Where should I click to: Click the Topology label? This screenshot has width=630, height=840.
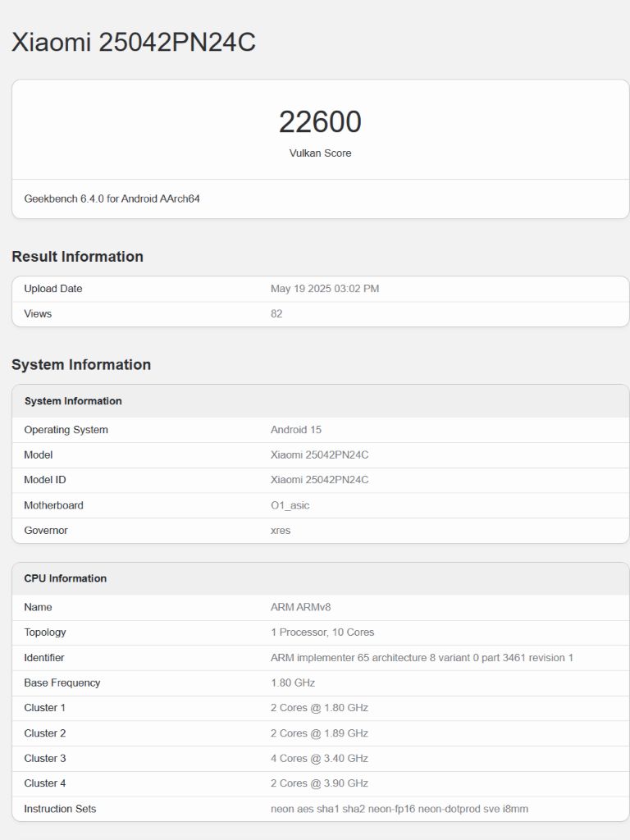pyautogui.click(x=45, y=632)
